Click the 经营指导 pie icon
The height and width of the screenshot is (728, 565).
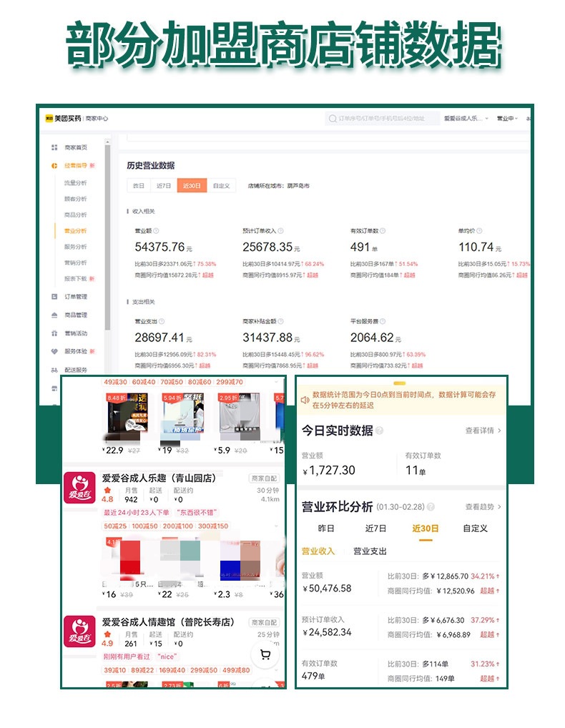click(x=54, y=166)
